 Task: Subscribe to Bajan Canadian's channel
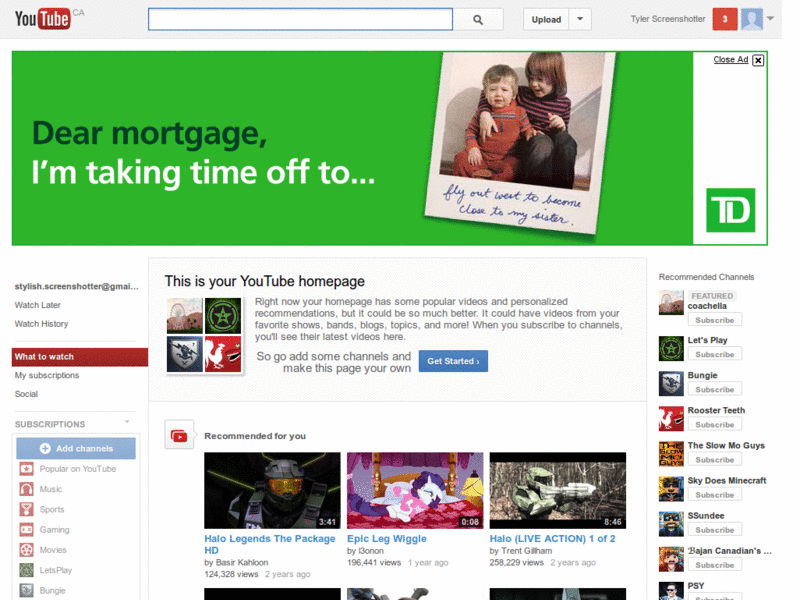click(714, 565)
